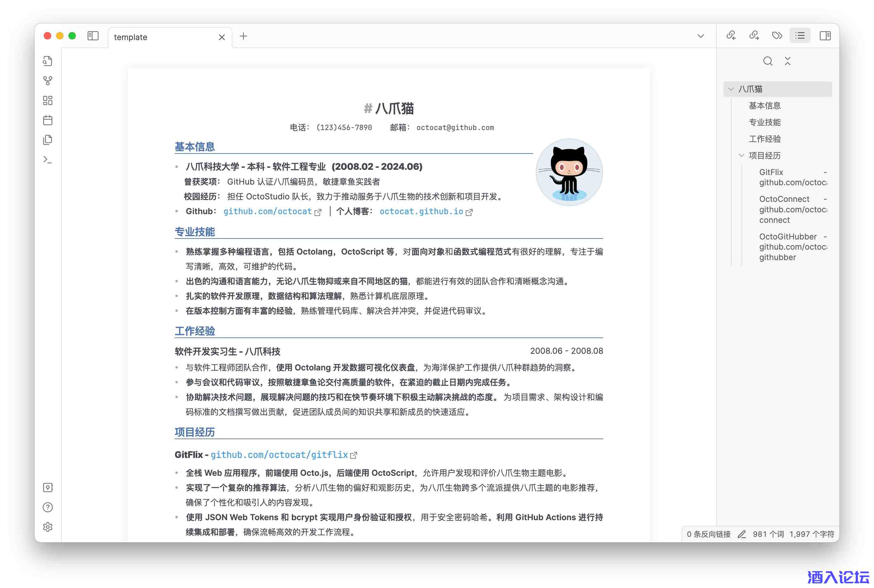Open today's daily note calendar icon

[x=48, y=120]
